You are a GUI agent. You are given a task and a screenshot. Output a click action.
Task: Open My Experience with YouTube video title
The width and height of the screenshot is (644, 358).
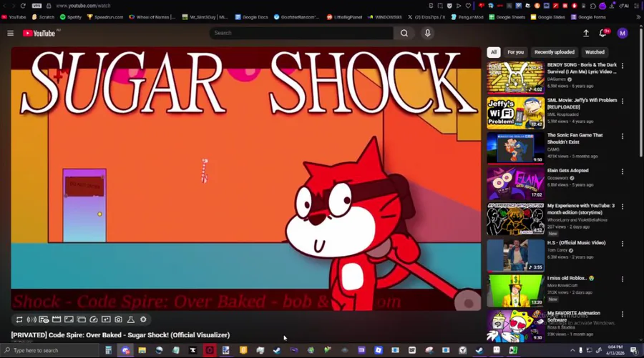click(581, 209)
